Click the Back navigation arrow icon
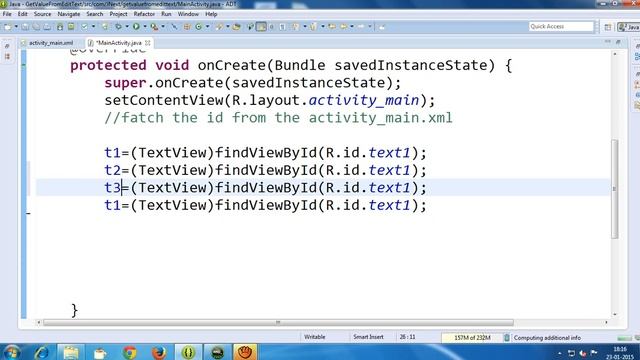 (x=344, y=27)
